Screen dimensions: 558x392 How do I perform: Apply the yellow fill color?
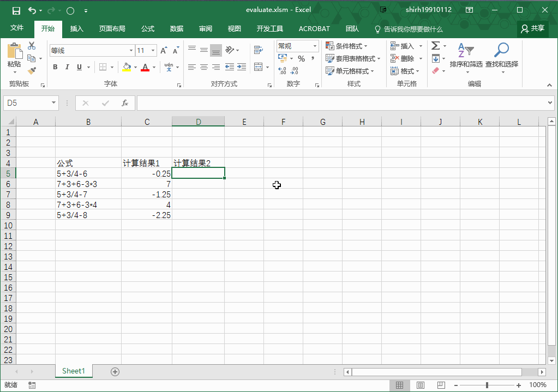pos(127,67)
